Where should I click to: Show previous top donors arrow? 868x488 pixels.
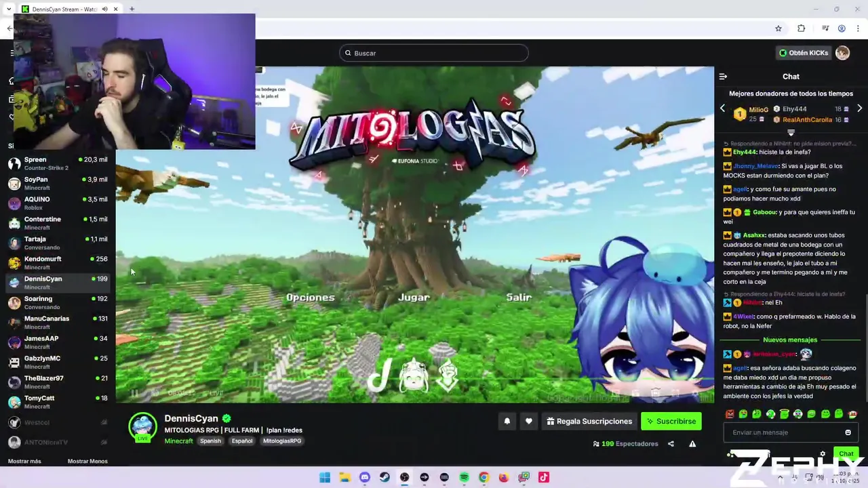722,108
